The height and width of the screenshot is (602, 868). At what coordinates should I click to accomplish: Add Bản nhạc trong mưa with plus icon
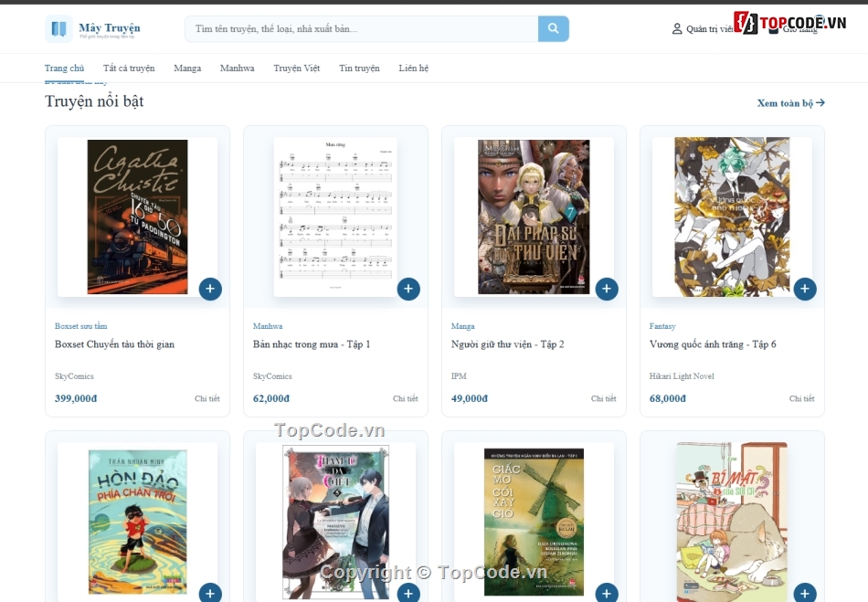[x=408, y=289]
